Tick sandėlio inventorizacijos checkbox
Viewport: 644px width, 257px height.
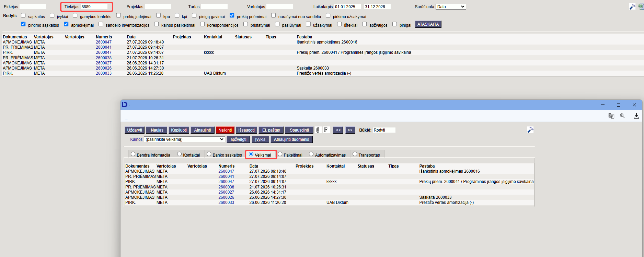(101, 24)
